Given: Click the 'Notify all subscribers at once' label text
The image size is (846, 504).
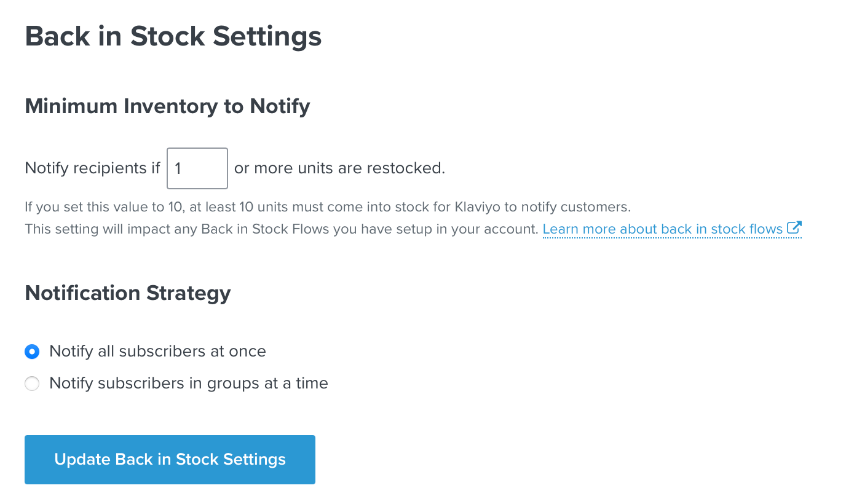Looking at the screenshot, I should (158, 352).
